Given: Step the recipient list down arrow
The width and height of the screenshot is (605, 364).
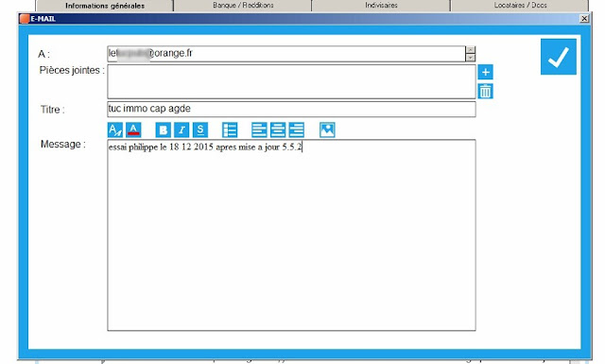Looking at the screenshot, I should point(471,58).
